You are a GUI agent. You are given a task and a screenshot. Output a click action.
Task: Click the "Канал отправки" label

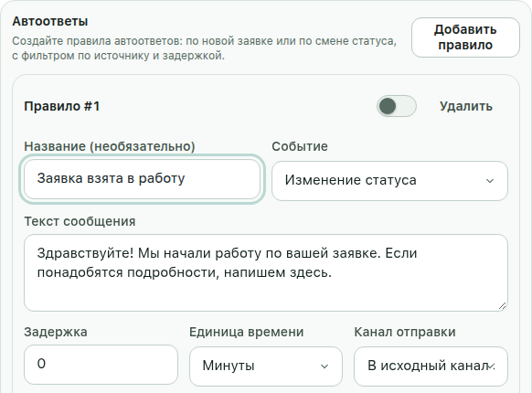coord(405,332)
